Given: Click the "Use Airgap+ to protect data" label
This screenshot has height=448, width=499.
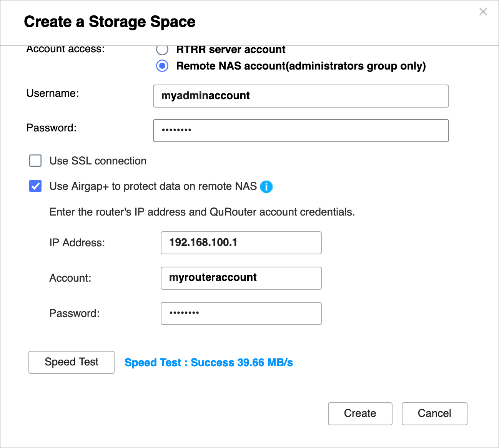Looking at the screenshot, I should pos(153,186).
